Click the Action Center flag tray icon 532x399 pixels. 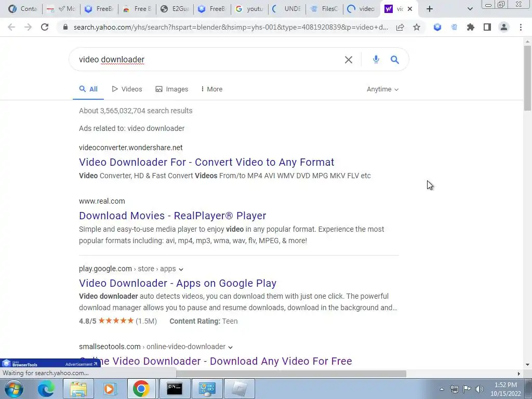click(467, 389)
